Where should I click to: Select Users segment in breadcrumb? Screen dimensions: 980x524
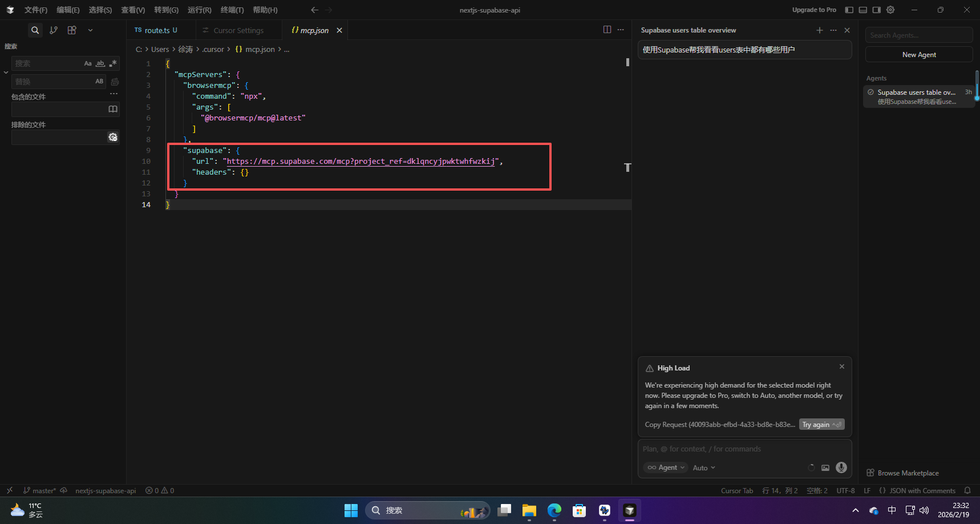[160, 49]
